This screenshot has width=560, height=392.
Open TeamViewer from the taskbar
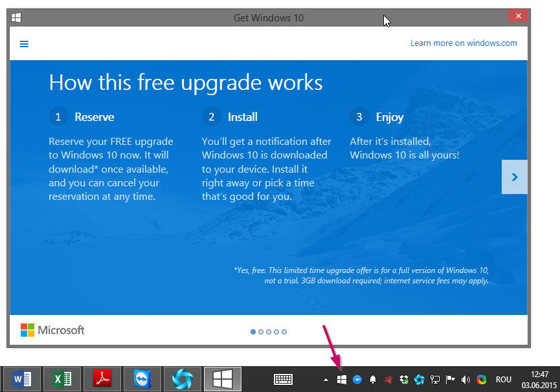(142, 379)
